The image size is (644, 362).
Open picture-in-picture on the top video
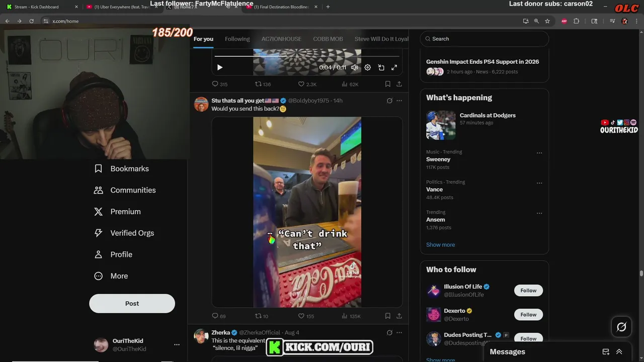pyautogui.click(x=381, y=67)
